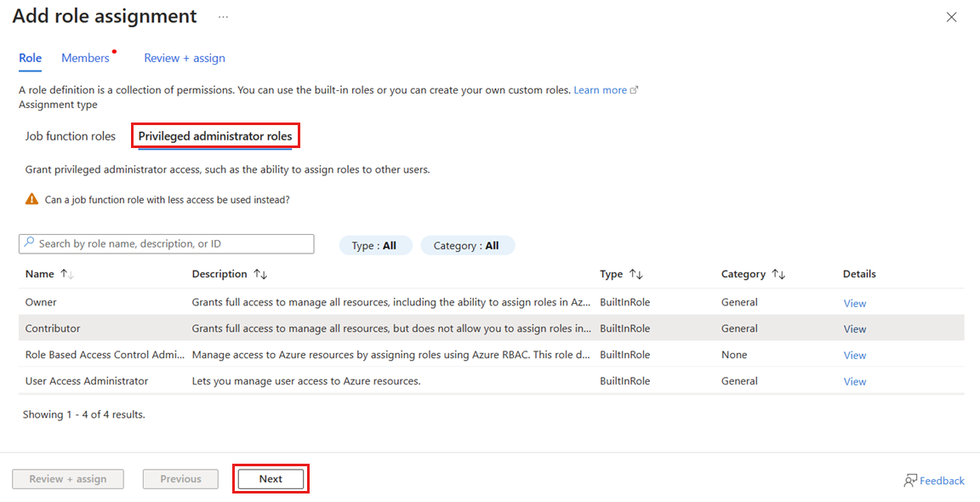Click the warning triangle icon
980x502 pixels.
point(31,199)
